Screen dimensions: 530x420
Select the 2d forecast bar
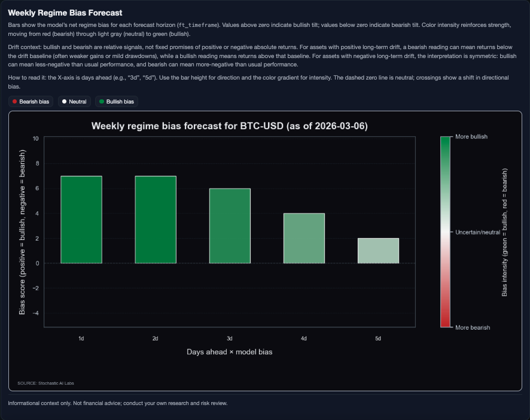(x=156, y=220)
